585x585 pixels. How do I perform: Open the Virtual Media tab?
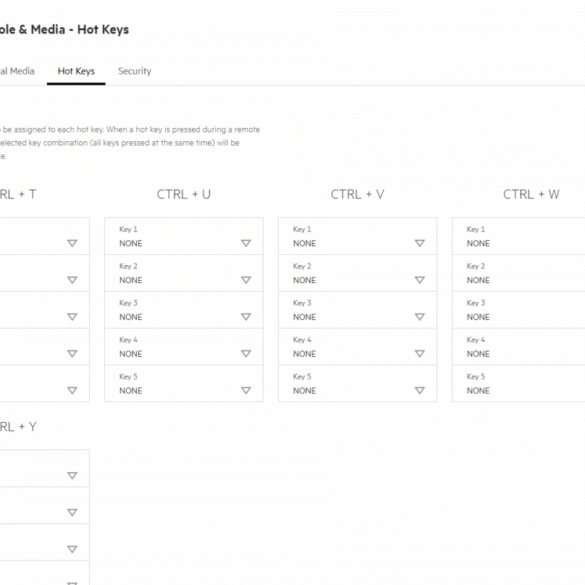[x=17, y=71]
